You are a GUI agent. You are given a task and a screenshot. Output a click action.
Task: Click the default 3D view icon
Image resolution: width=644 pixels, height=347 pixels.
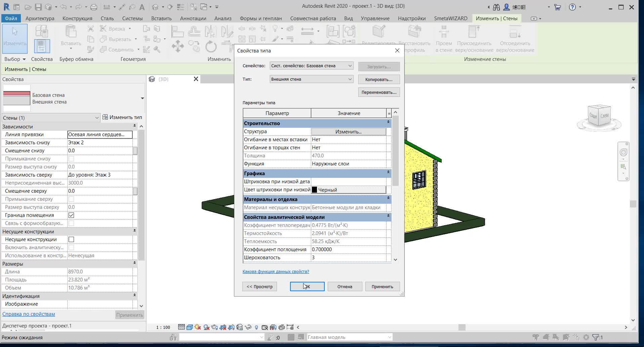pyautogui.click(x=155, y=7)
